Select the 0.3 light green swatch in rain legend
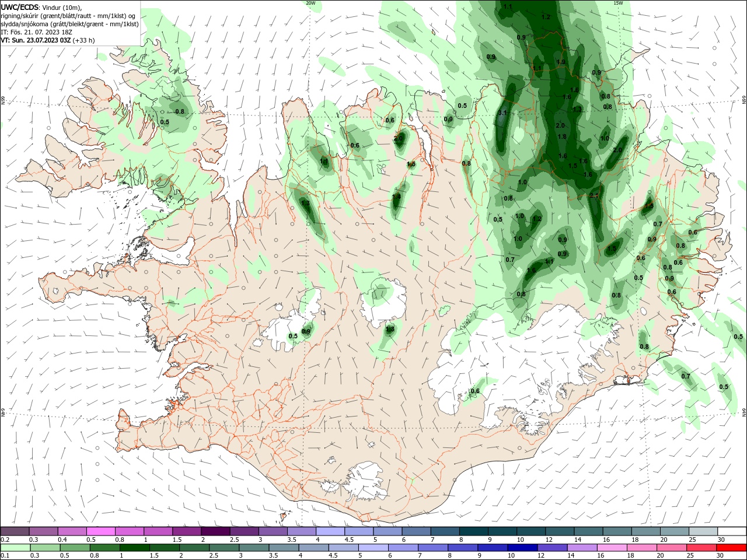Image resolution: width=747 pixels, height=560 pixels. click(x=45, y=548)
